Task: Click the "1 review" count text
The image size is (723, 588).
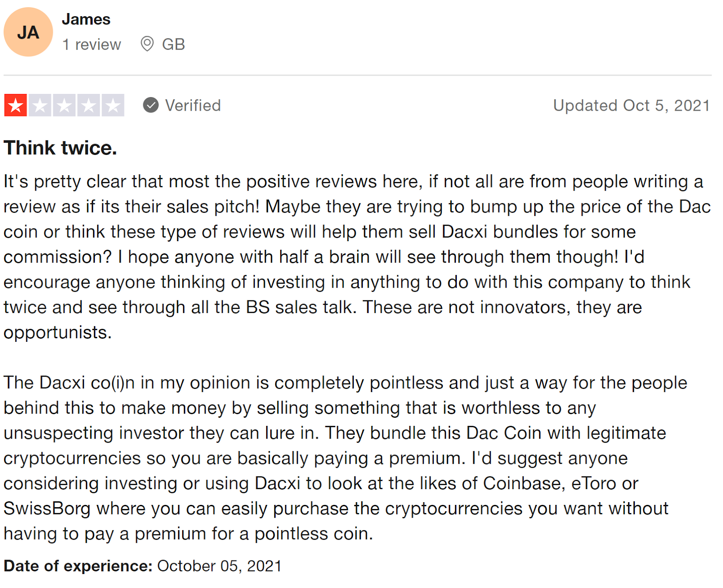Action: (92, 45)
